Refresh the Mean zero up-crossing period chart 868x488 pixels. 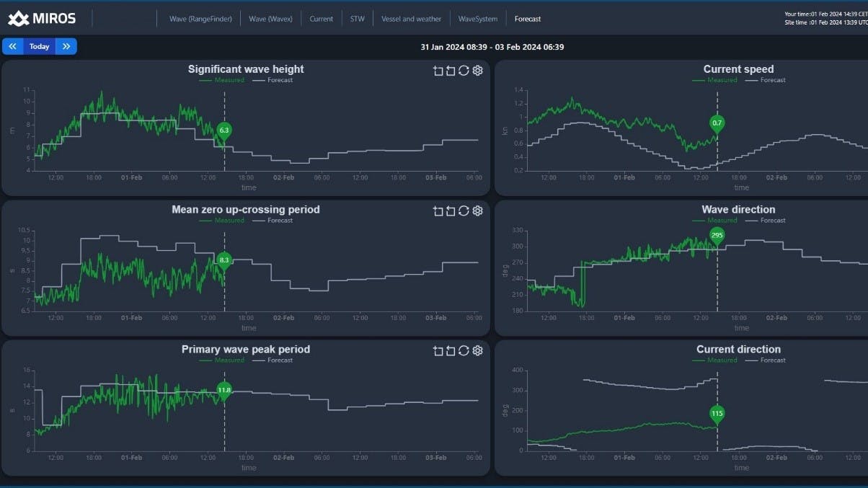point(464,210)
